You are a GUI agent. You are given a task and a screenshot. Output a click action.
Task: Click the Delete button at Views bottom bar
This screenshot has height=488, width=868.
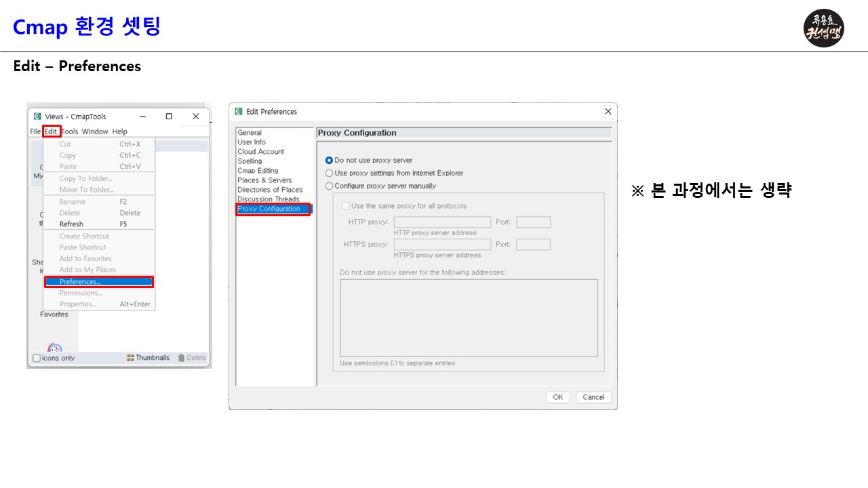(192, 358)
